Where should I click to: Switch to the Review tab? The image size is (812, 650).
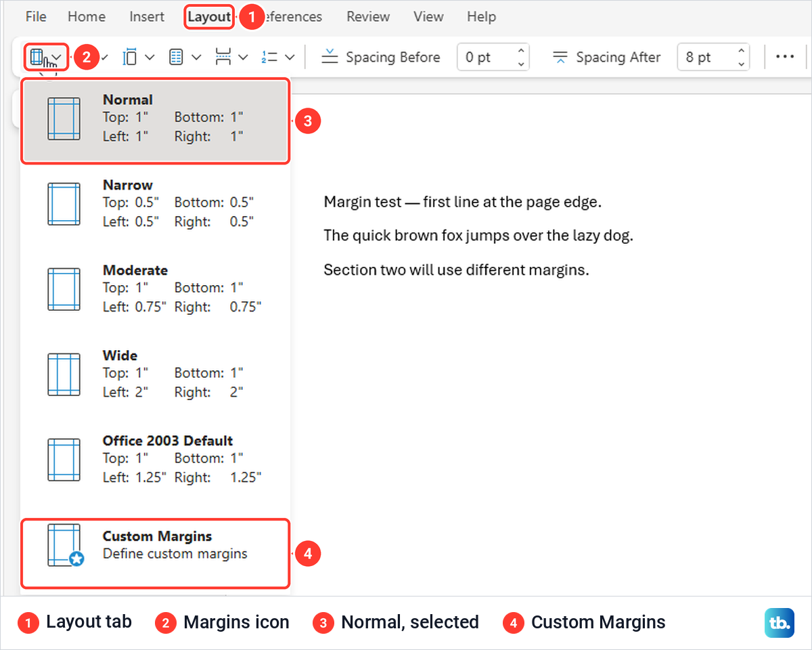coord(369,16)
